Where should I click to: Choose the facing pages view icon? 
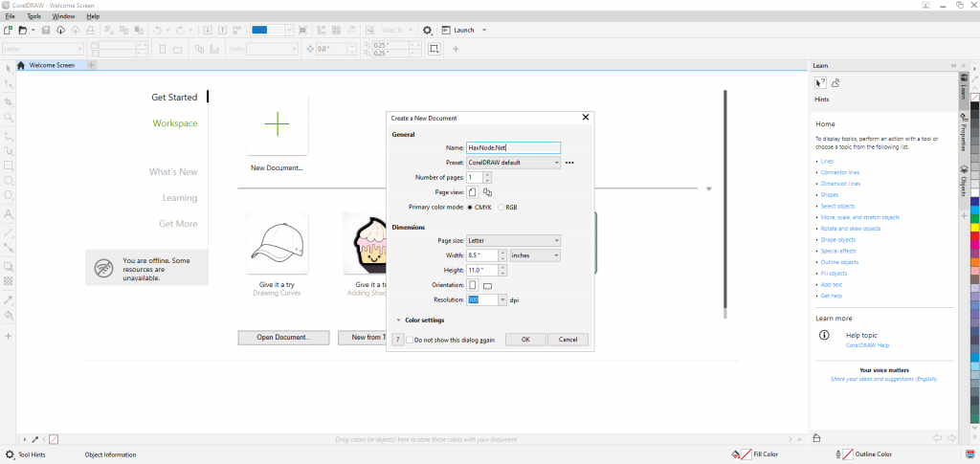pos(487,192)
